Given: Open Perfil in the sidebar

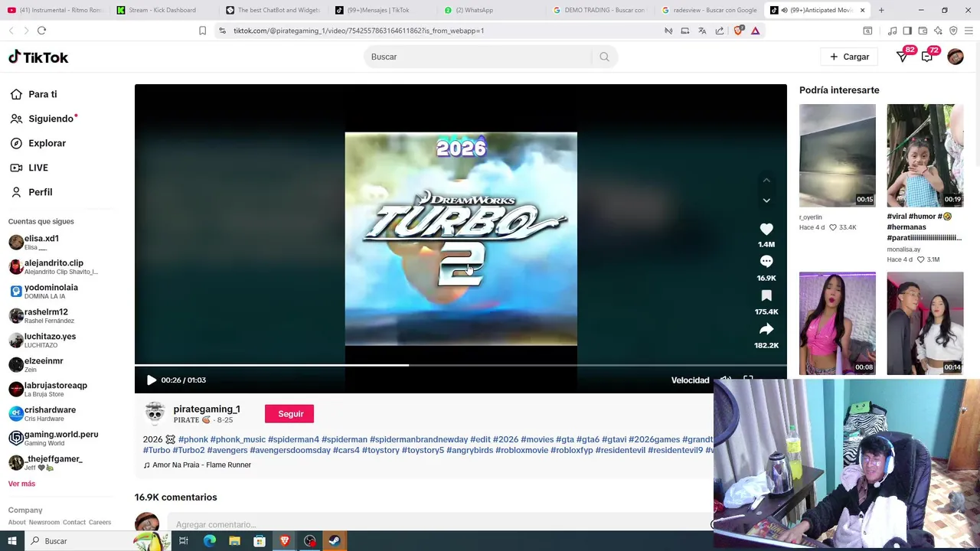Looking at the screenshot, I should (31, 192).
